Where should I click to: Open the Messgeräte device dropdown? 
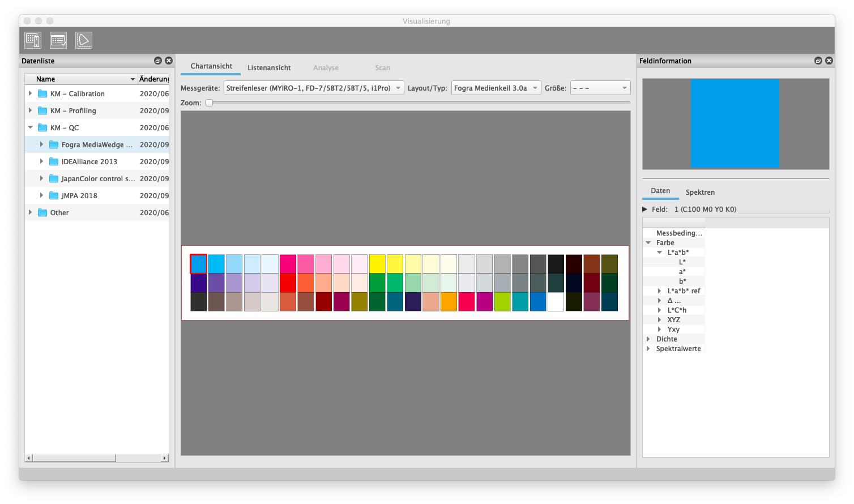[x=314, y=88]
